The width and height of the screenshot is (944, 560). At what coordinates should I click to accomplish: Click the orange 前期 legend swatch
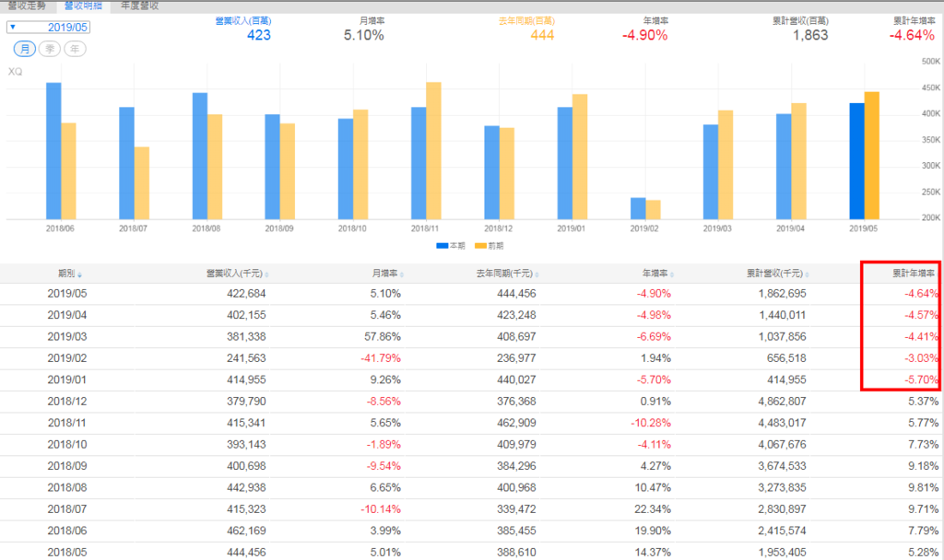(x=480, y=245)
